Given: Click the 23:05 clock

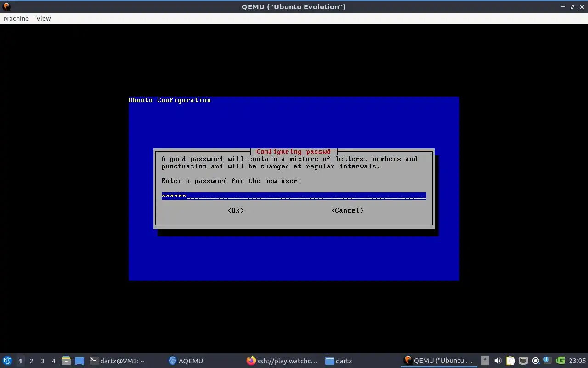Looking at the screenshot, I should tap(577, 361).
